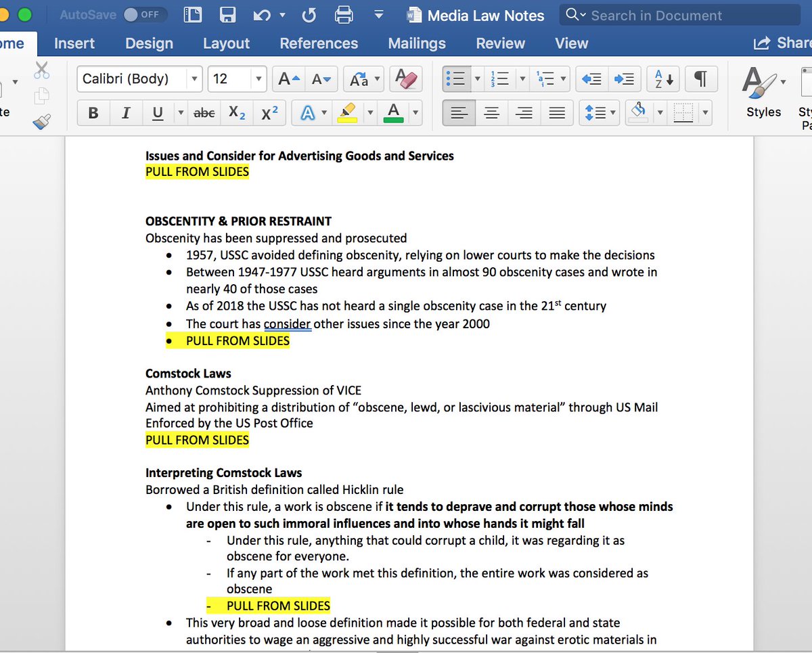Apply text effects with the outlined A icon
The image size is (812, 653).
click(307, 113)
